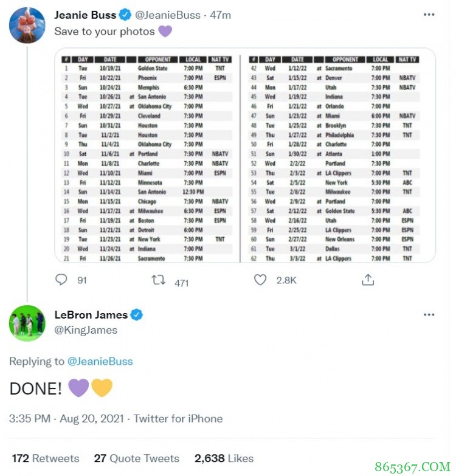View the 27 Quote Tweets list
Viewport: 456px width, 476px height.
click(136, 458)
